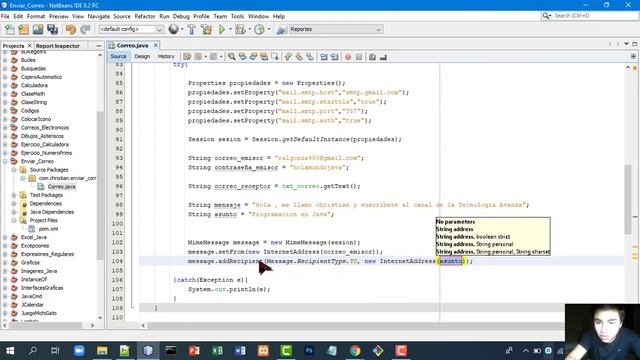Click the Comment icon at editor toolbar end
This screenshot has width=640, height=360.
click(x=372, y=57)
